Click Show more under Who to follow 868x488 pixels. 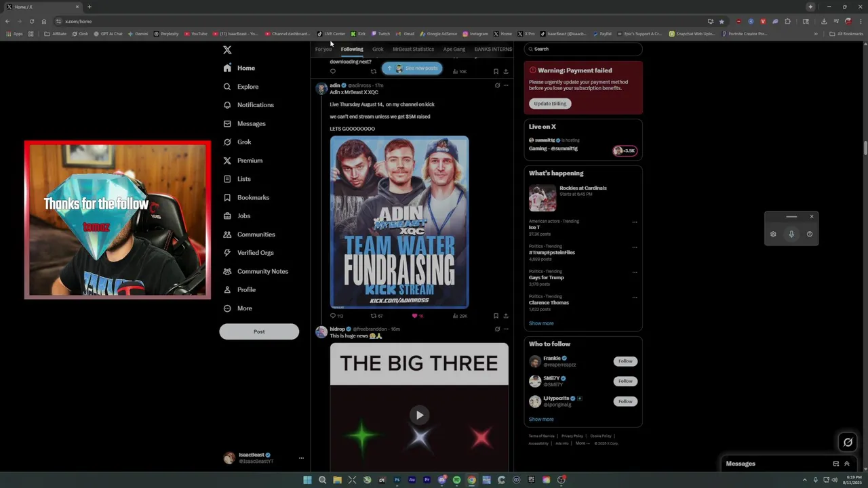(x=541, y=419)
